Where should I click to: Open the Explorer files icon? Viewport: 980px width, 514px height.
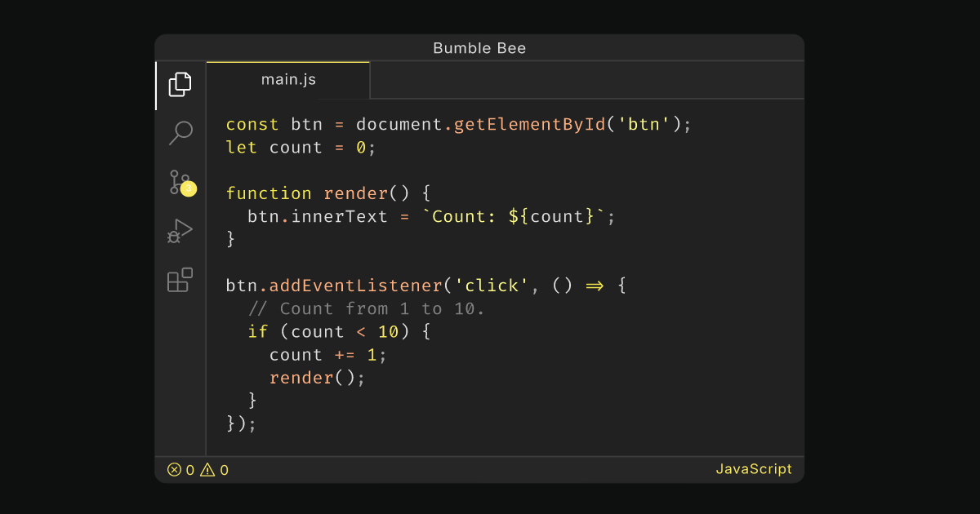(180, 85)
